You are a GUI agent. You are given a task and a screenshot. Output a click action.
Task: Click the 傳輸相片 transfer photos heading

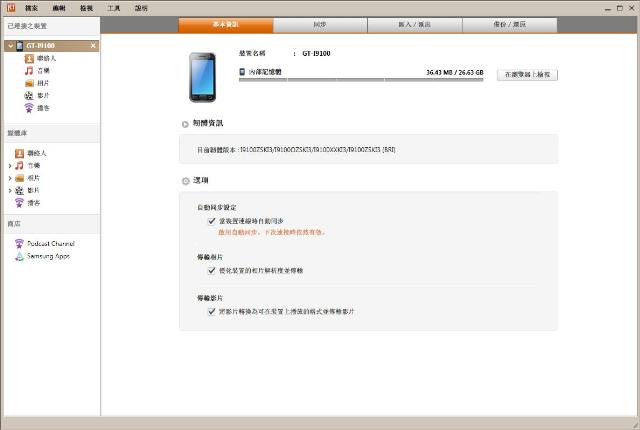(210, 257)
